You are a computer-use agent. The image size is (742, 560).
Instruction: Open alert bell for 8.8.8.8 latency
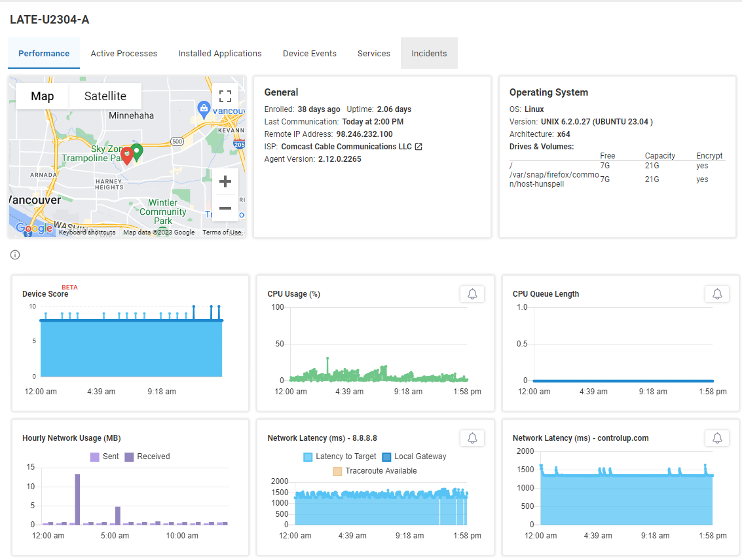pos(472,438)
